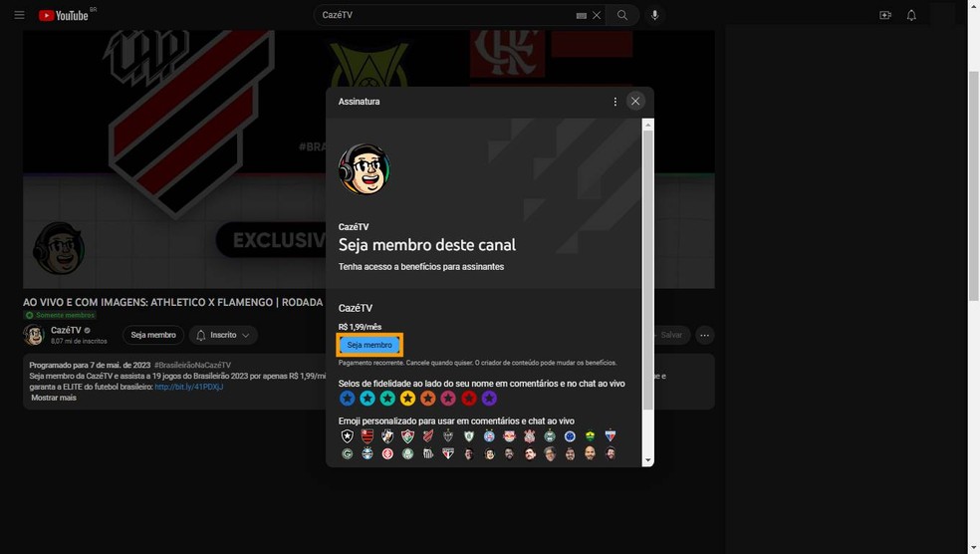Click the Flamengo crest emoji
This screenshot has height=554, width=980.
pyautogui.click(x=367, y=435)
